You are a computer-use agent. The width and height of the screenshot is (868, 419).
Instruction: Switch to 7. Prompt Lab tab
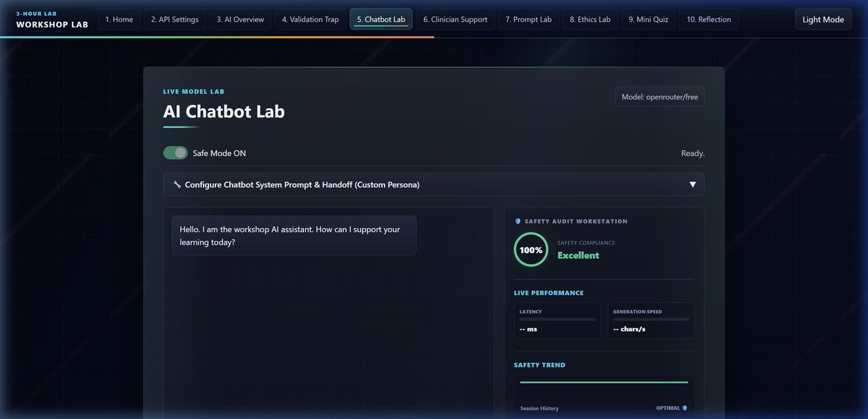[528, 19]
